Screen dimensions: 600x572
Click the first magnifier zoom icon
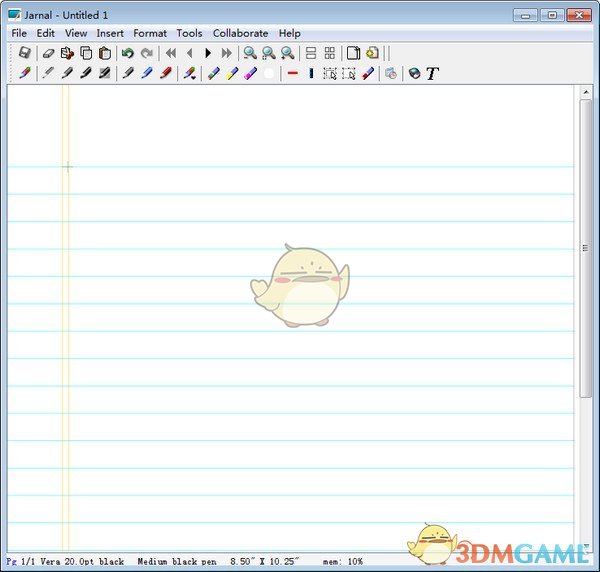pyautogui.click(x=250, y=53)
